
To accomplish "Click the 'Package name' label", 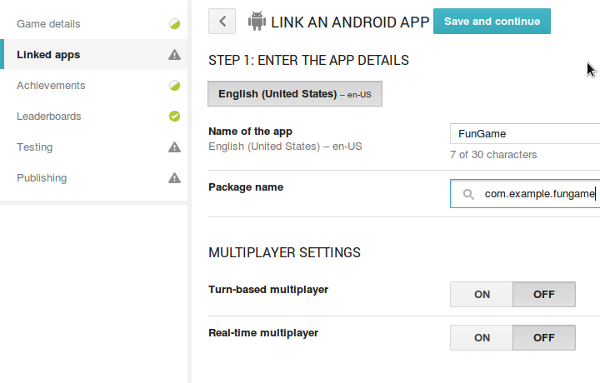I will [246, 187].
